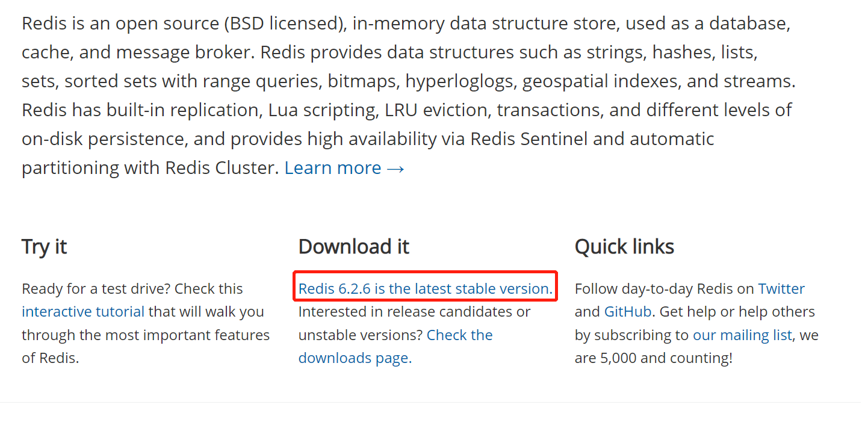Click 'through the most important features' text

pos(146,335)
